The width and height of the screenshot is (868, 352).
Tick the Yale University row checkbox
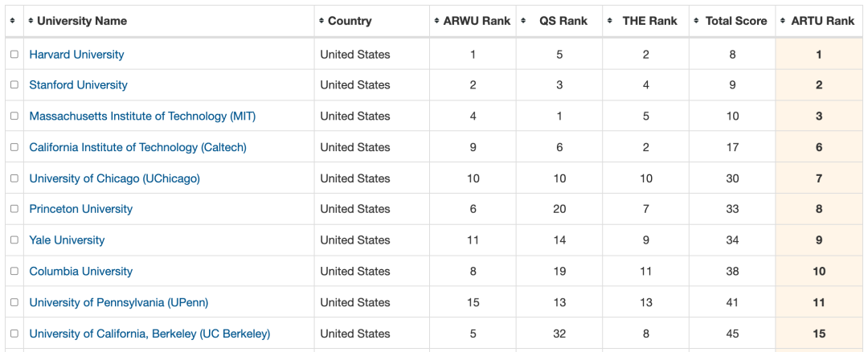coord(14,240)
